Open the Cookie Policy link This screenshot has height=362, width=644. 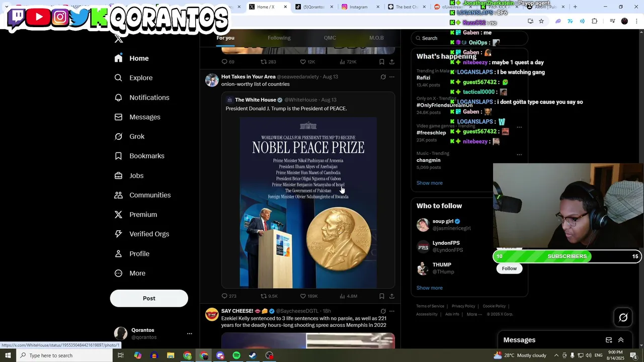pyautogui.click(x=494, y=306)
